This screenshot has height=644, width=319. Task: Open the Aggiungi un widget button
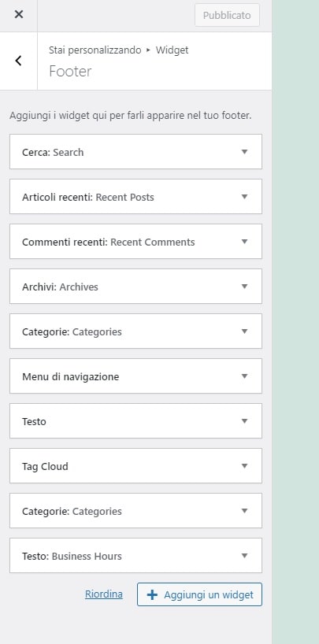(199, 594)
